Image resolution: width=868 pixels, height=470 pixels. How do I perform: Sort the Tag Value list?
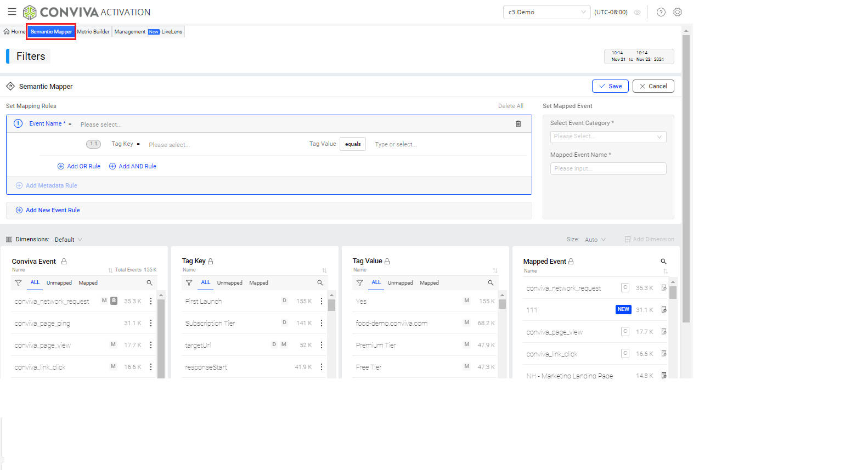(x=495, y=270)
